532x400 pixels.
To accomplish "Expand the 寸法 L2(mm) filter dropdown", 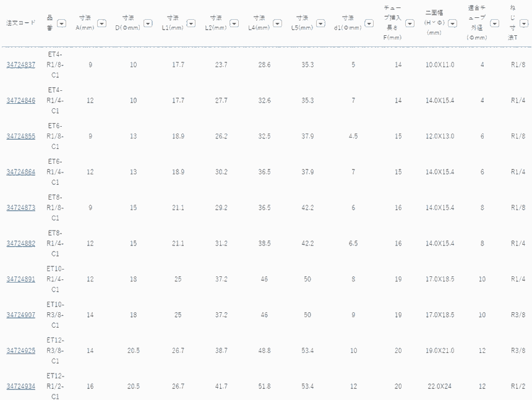I will [x=234, y=23].
